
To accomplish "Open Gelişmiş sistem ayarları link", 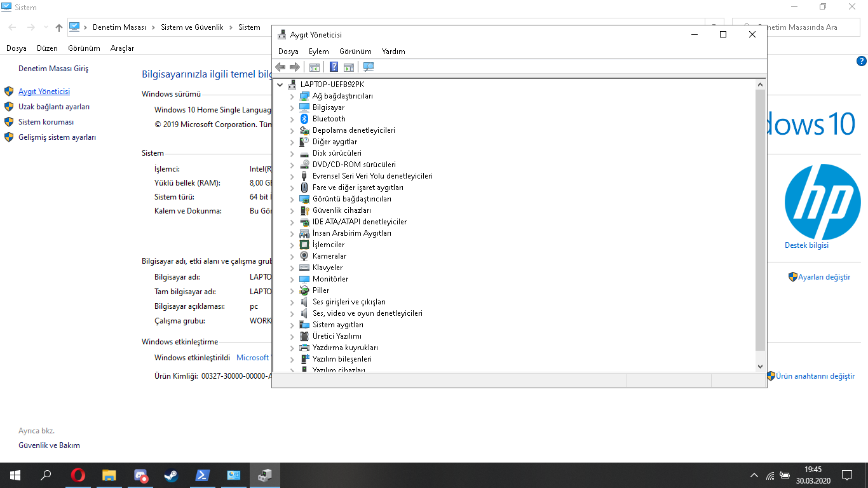I will (57, 137).
